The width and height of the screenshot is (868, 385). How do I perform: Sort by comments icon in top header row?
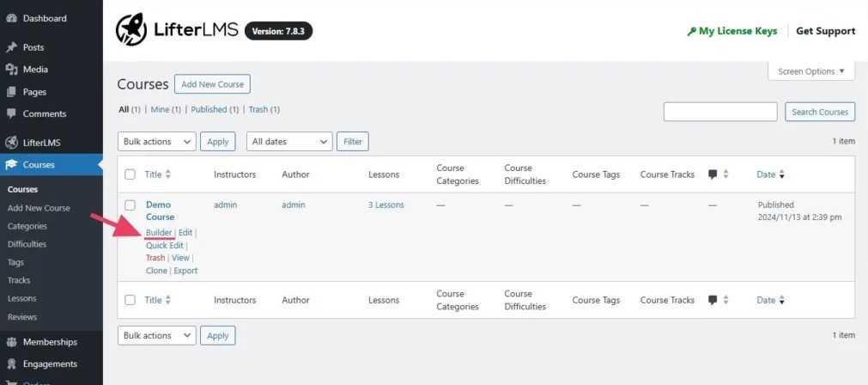(x=713, y=174)
